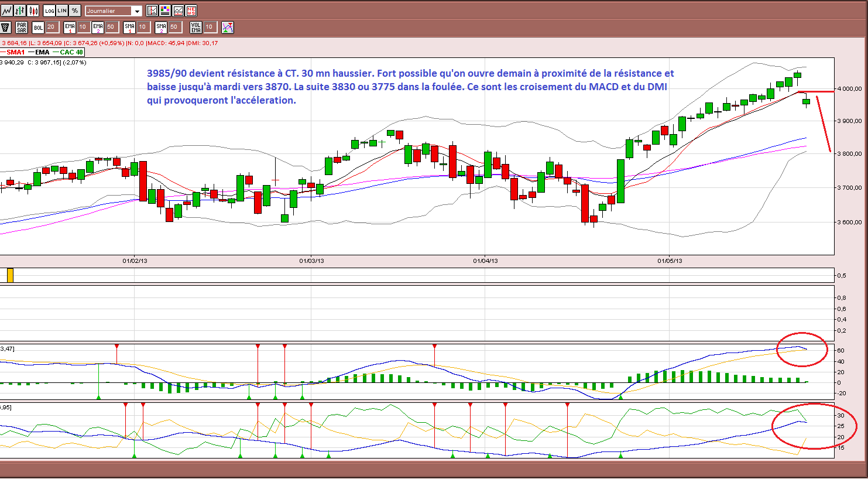Click the yellow marker in the scroll strip
The height and width of the screenshot is (479, 868).
(x=10, y=275)
